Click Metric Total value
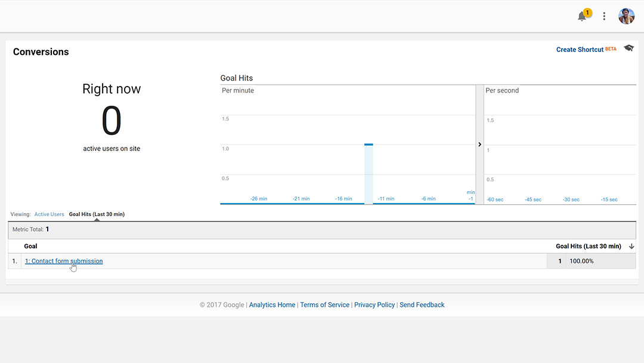The width and height of the screenshot is (644, 363). [47, 229]
